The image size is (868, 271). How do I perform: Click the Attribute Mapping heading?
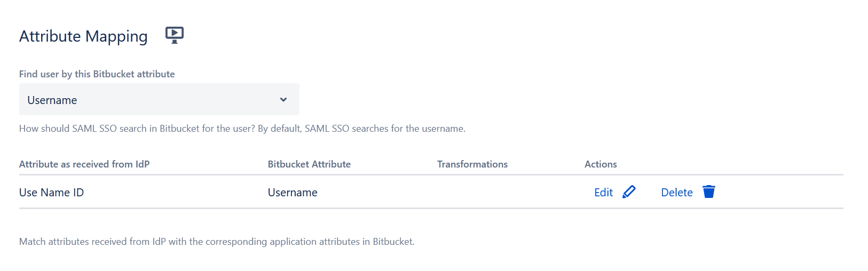[83, 36]
